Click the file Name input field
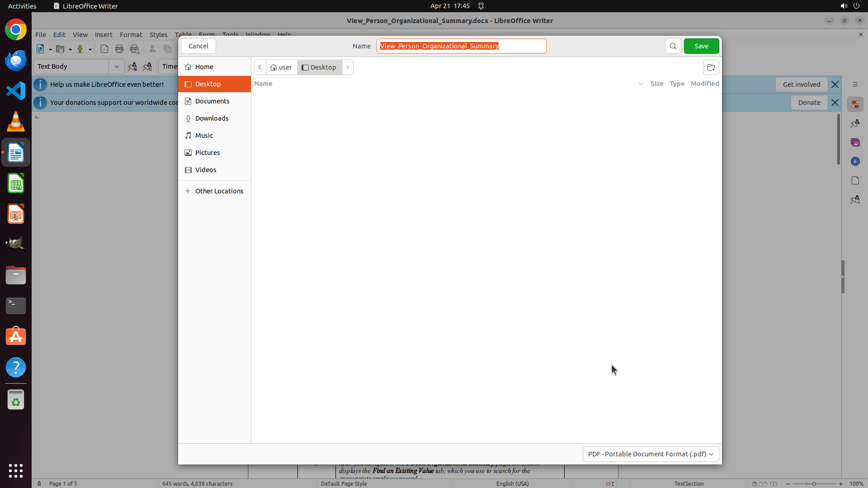Screen dimensions: 868x488 pyautogui.click(x=461, y=46)
